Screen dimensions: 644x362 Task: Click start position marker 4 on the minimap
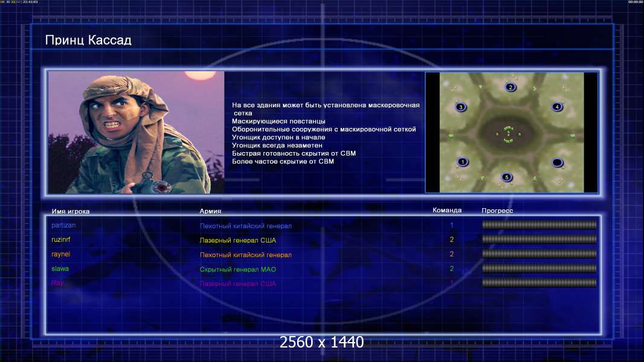(x=557, y=107)
